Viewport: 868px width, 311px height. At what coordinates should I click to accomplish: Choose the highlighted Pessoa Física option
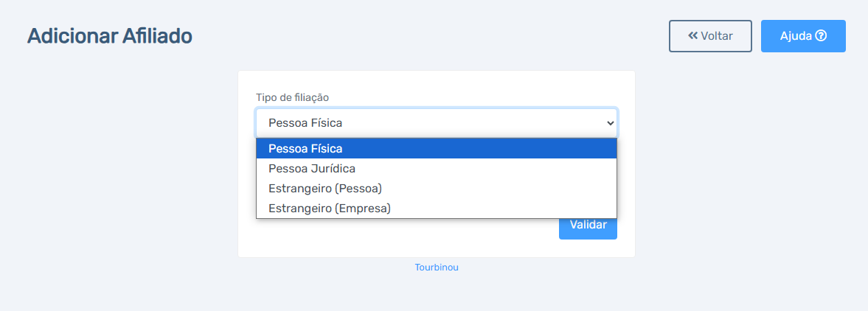[437, 148]
